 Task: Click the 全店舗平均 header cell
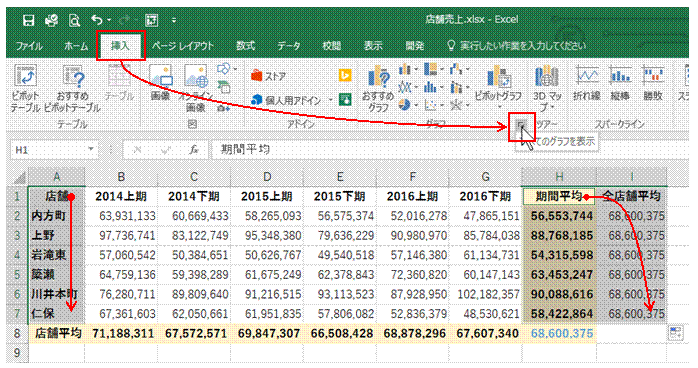coord(631,196)
